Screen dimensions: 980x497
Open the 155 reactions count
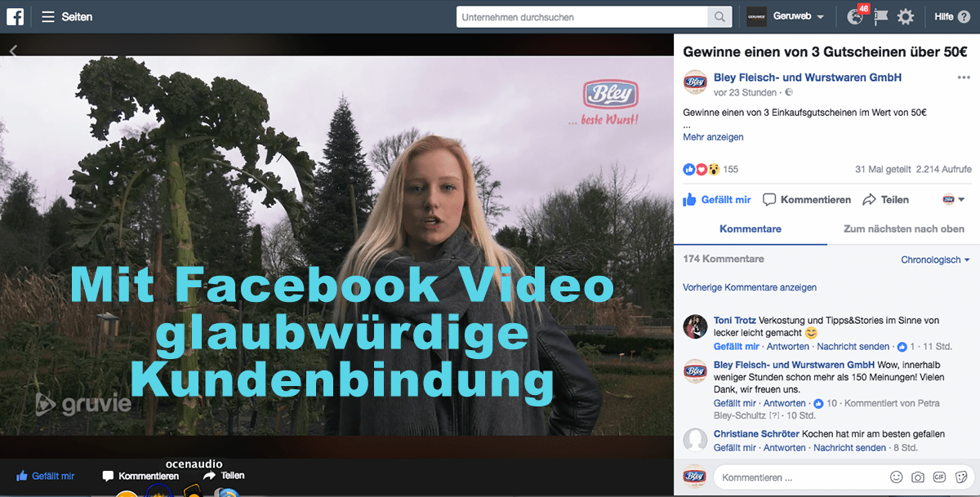tap(731, 169)
